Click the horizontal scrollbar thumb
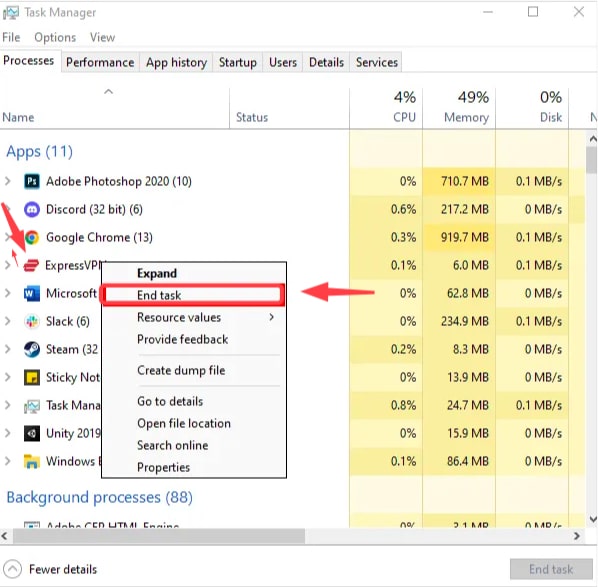The image size is (598, 587). coord(159,536)
